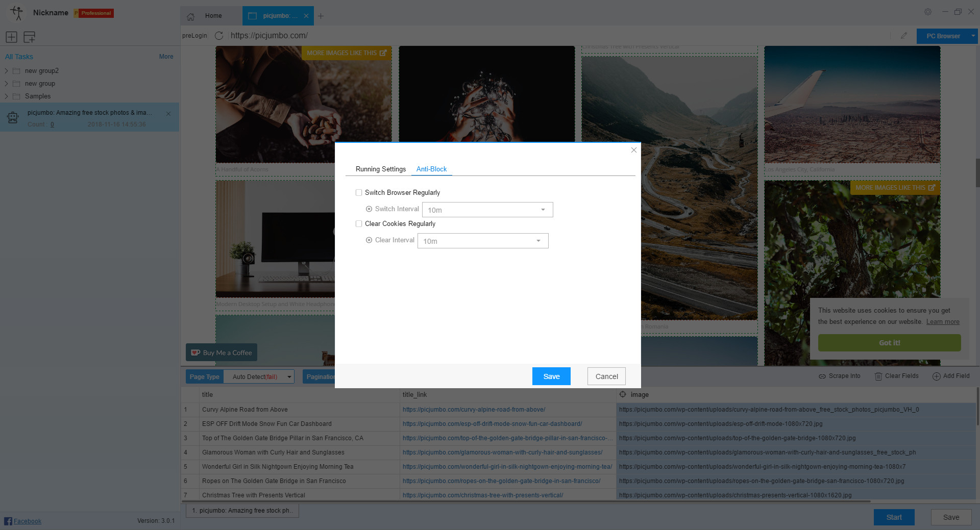
Task: Expand the new group2 folder
Action: pyautogui.click(x=6, y=71)
